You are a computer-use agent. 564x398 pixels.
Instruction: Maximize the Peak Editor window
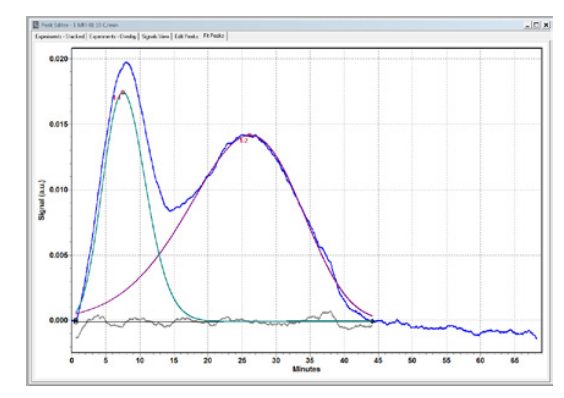tap(536, 25)
